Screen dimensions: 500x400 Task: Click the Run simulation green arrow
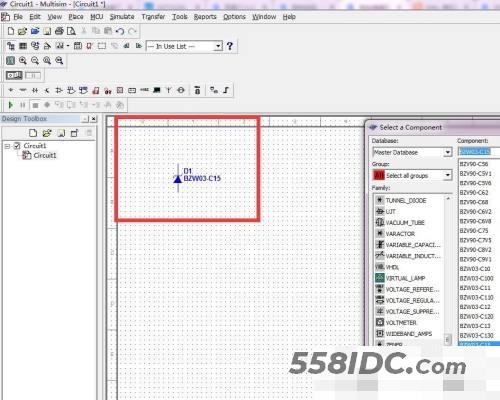(10, 105)
